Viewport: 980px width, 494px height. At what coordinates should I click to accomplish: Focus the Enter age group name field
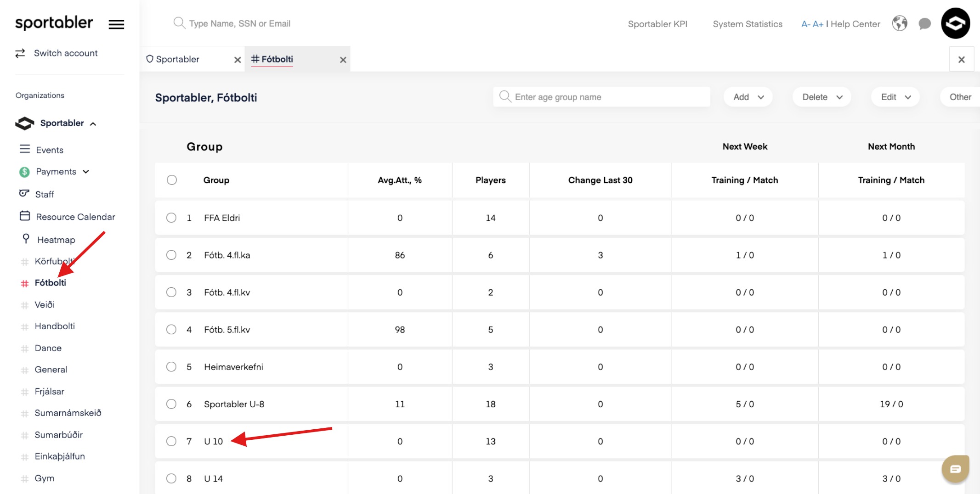point(602,97)
